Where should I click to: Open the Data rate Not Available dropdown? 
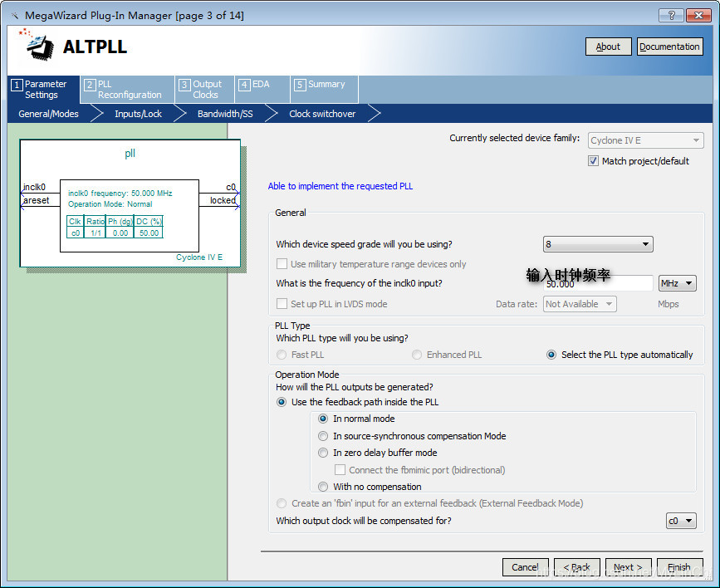coord(580,304)
